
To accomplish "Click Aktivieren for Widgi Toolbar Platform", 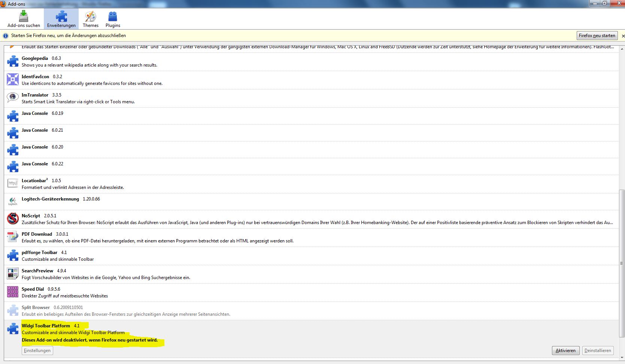I will pos(565,351).
